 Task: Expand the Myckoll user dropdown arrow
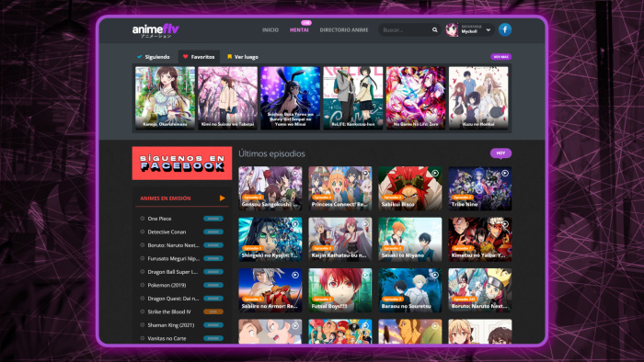(488, 30)
